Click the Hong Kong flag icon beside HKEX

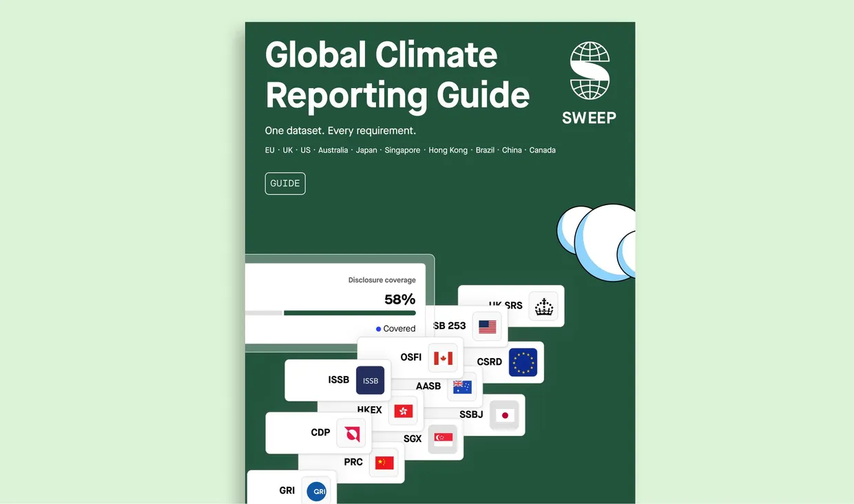tap(403, 411)
